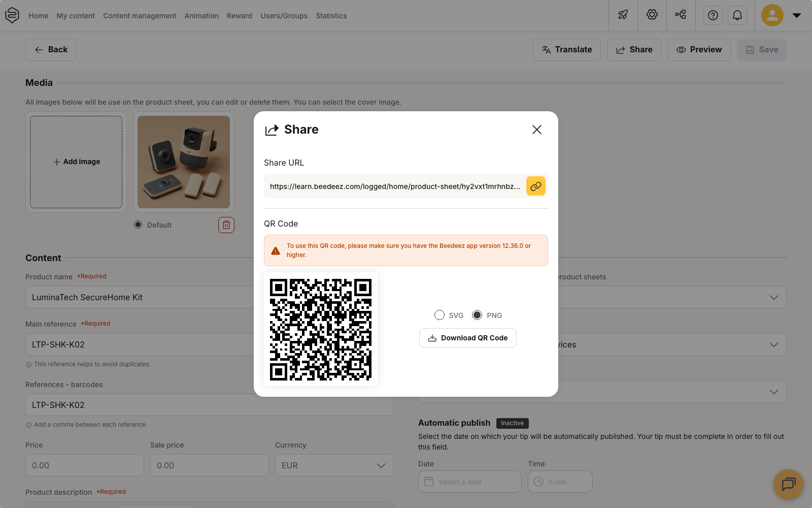Open My content menu
Viewport: 812px width, 508px height.
click(x=76, y=16)
